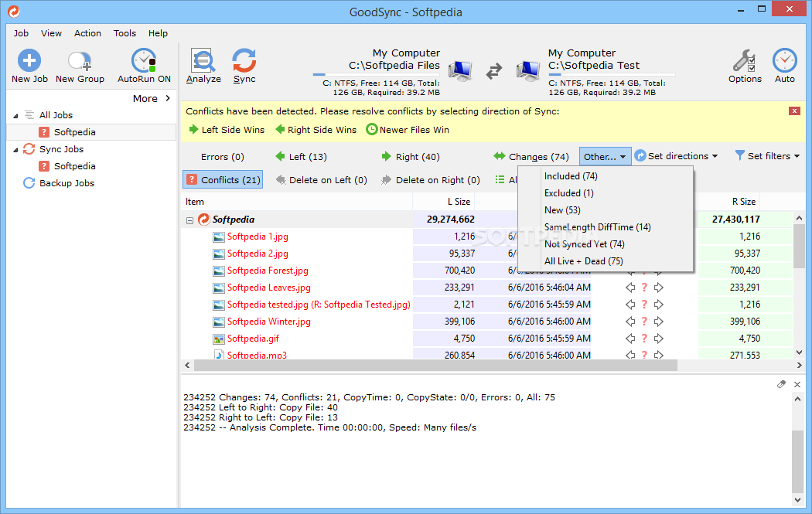Image resolution: width=812 pixels, height=514 pixels.
Task: Show Changes (74) filter
Action: pos(531,157)
